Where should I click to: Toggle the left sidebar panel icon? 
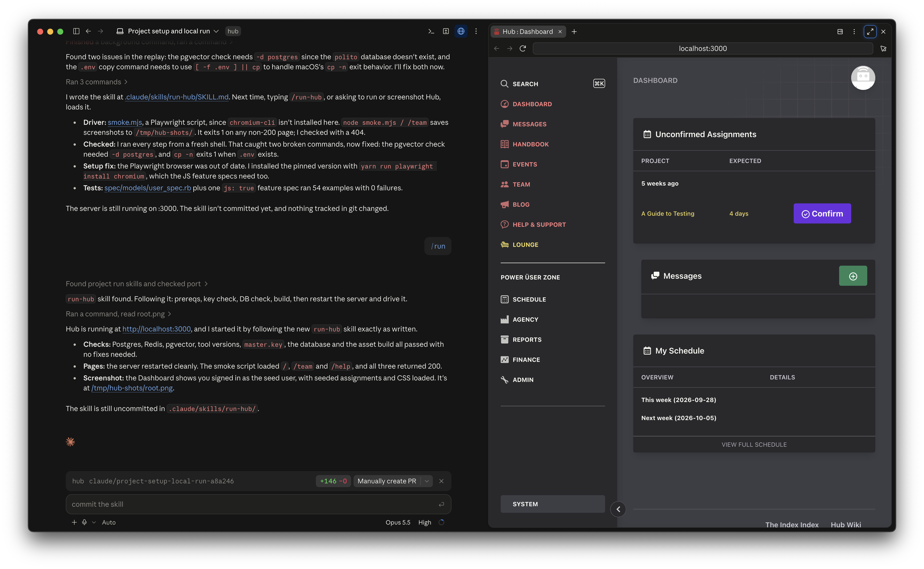[76, 31]
